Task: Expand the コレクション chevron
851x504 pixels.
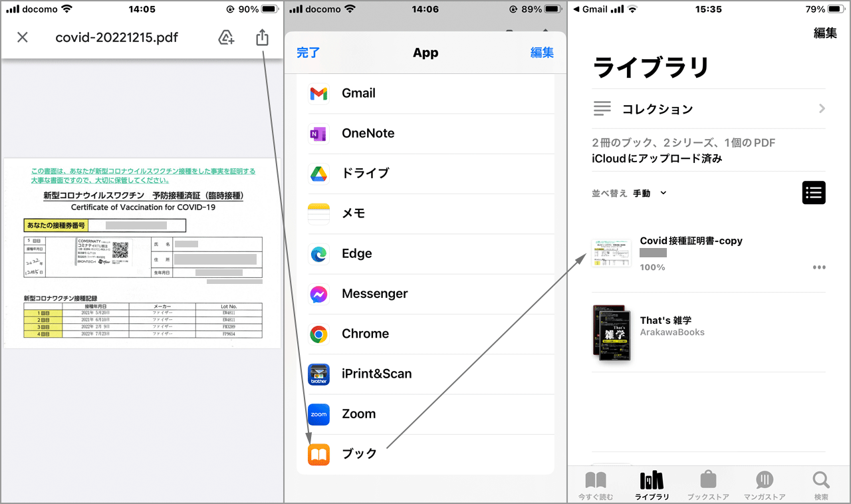Action: pos(822,108)
